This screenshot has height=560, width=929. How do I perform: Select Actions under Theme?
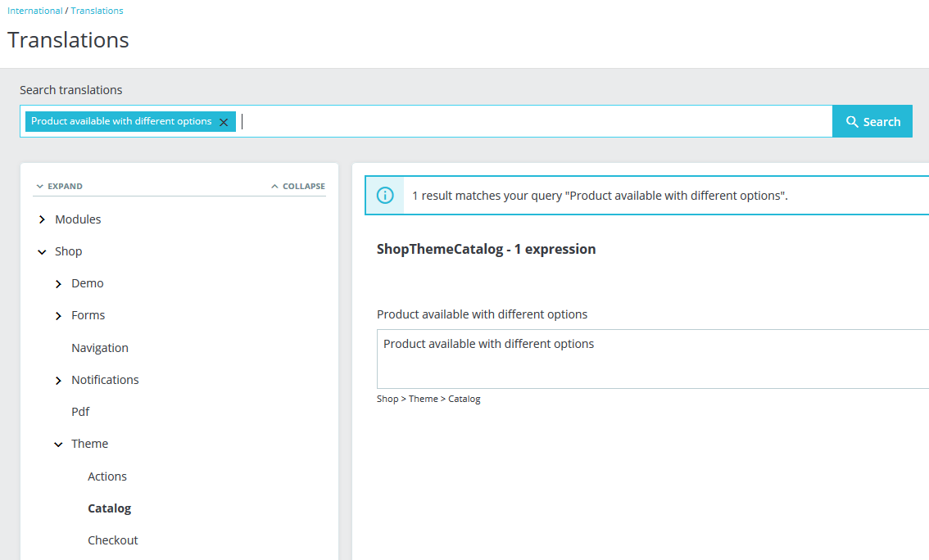pos(107,476)
